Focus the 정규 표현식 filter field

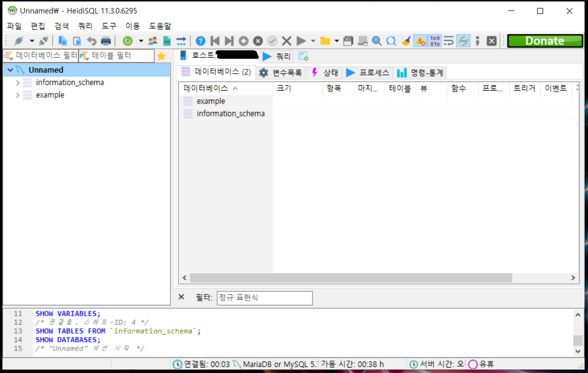point(265,298)
